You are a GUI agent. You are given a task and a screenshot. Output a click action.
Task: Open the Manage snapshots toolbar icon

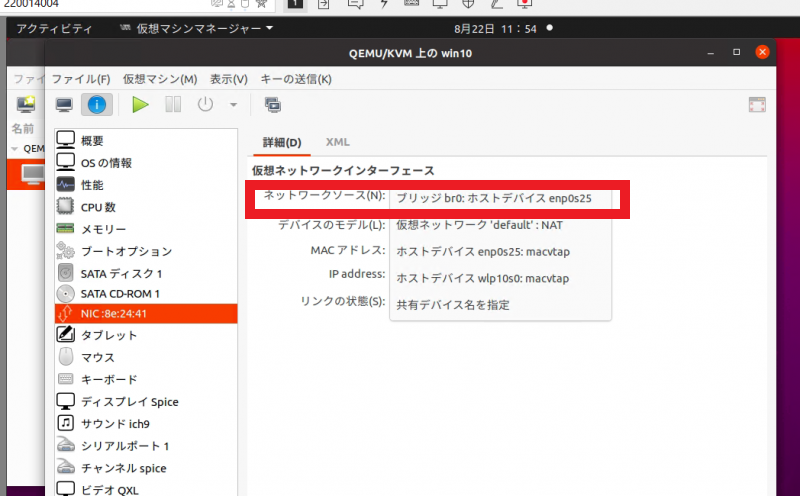[x=272, y=104]
